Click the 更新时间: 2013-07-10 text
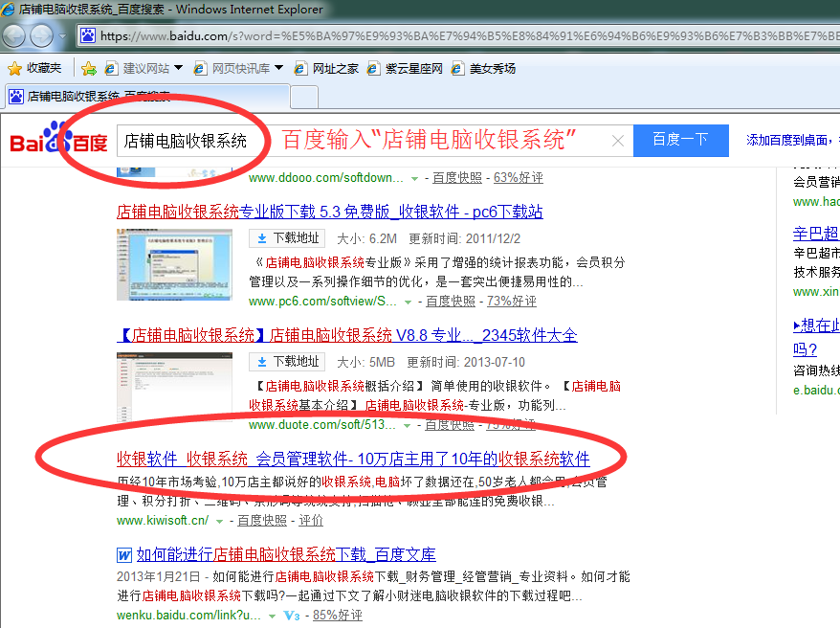 pos(466,362)
